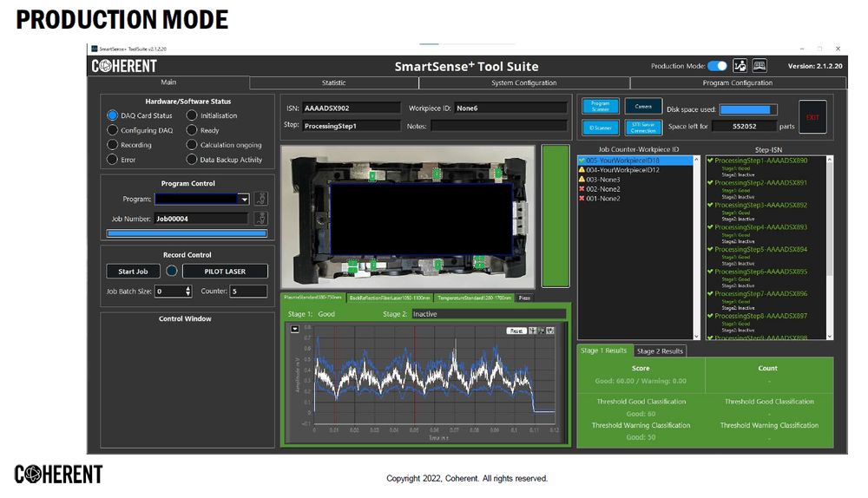Click the tall green status bar beside camera image
This screenshot has width=868, height=498.
556,216
